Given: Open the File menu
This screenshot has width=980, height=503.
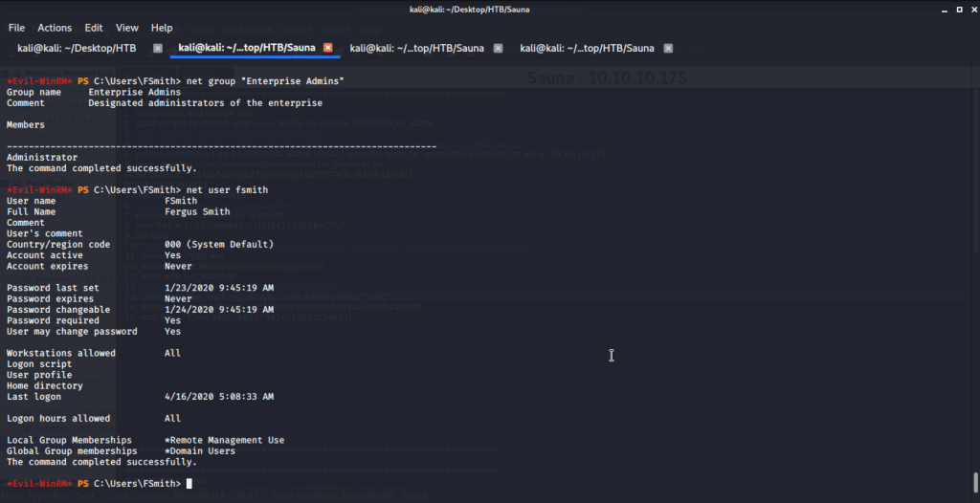Looking at the screenshot, I should tap(16, 28).
